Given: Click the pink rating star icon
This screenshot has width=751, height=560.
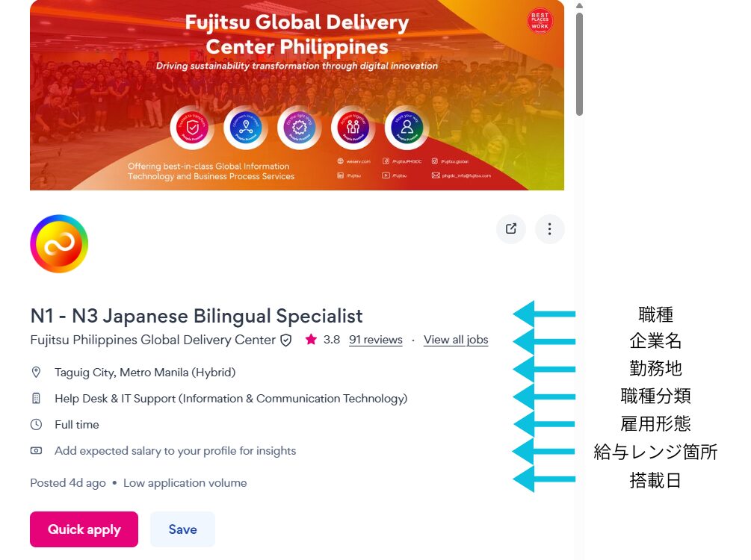Looking at the screenshot, I should pyautogui.click(x=311, y=339).
